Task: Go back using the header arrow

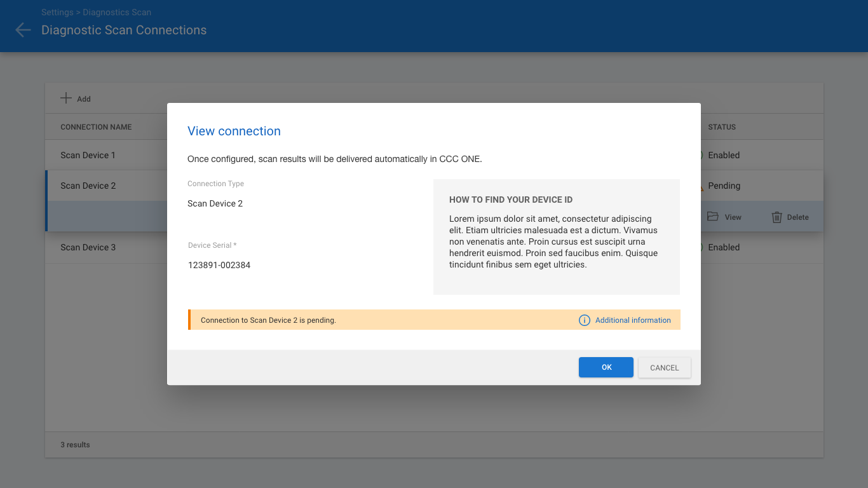Action: point(23,30)
